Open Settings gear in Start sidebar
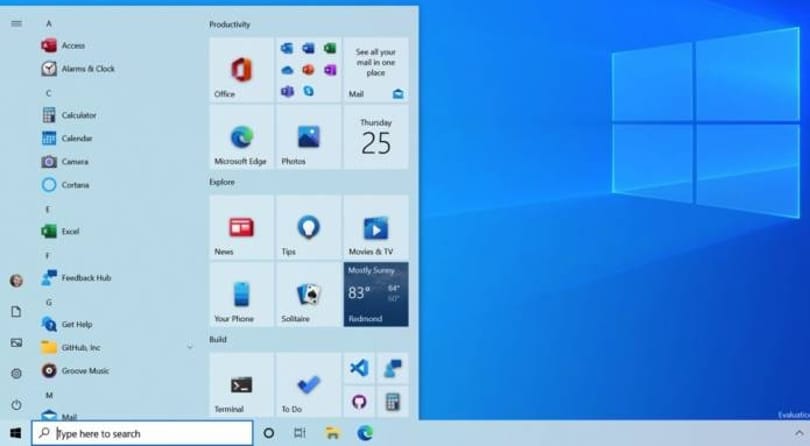The image size is (810, 446). point(17,374)
